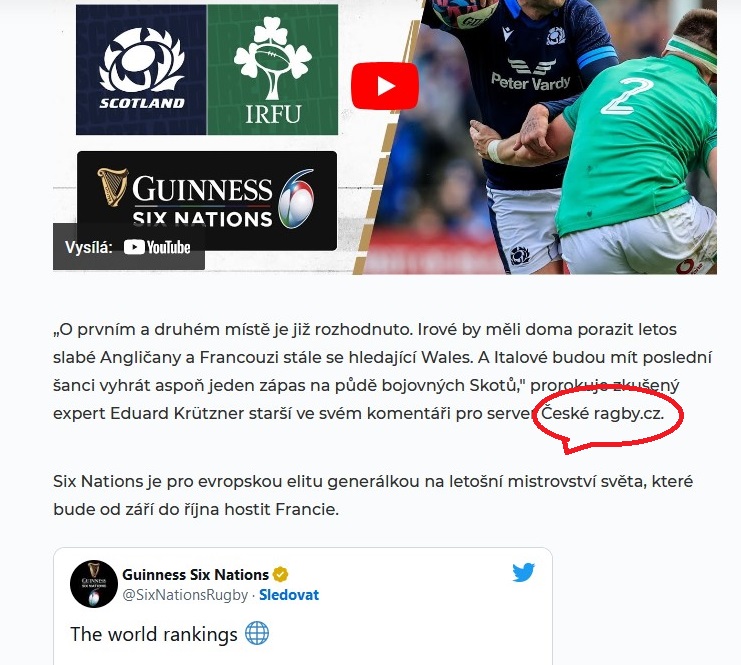The height and width of the screenshot is (665, 741).
Task: Click the golden Guinness harp icon
Action: click(x=112, y=187)
